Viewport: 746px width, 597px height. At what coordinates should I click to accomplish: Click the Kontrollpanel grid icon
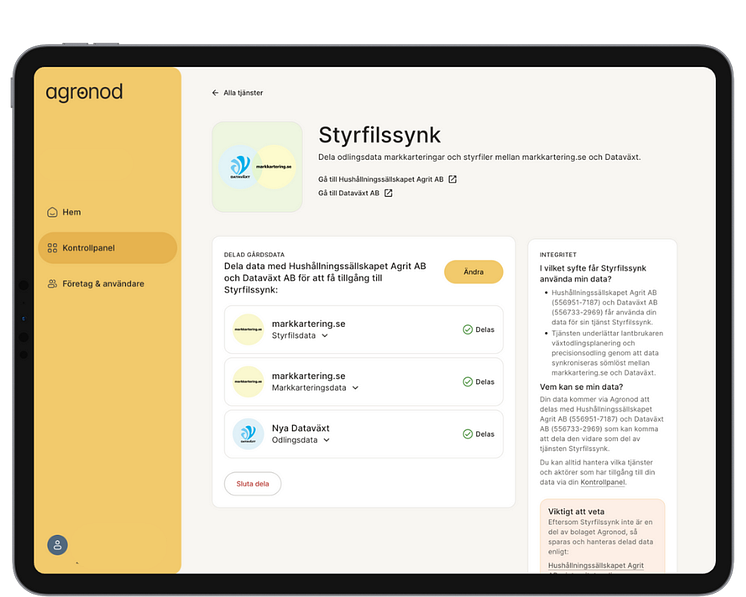point(52,248)
